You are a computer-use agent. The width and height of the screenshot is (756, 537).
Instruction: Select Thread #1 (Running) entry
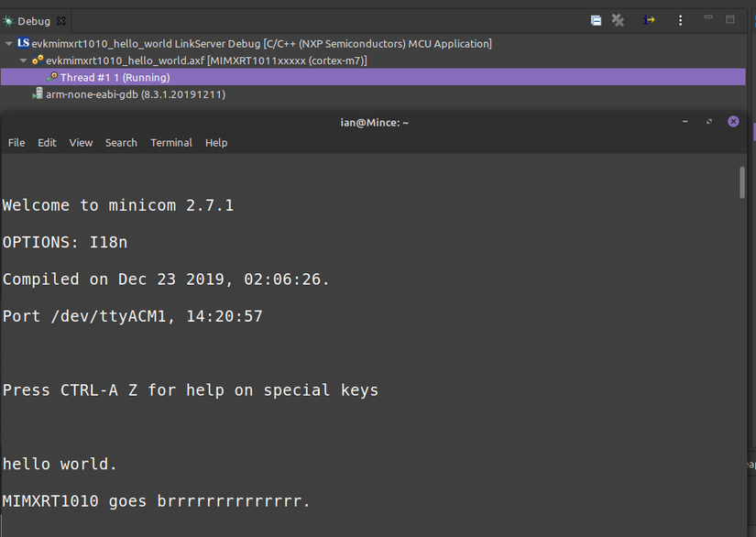tap(115, 78)
